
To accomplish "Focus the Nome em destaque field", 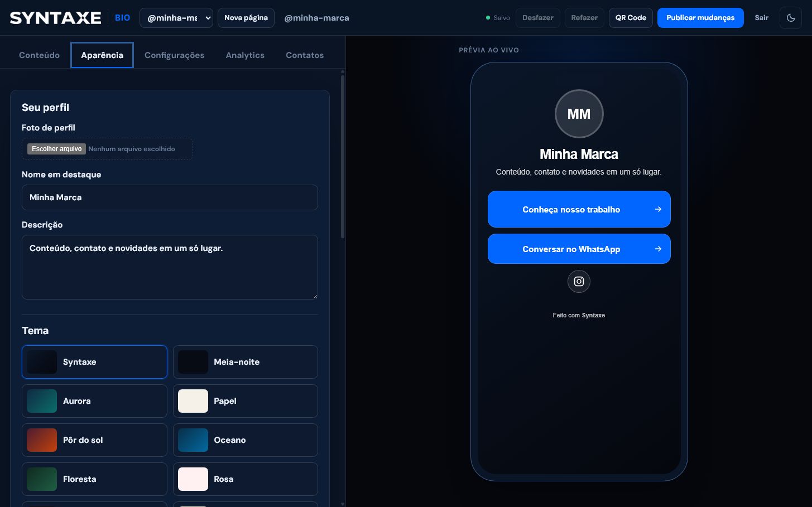I will 170,197.
